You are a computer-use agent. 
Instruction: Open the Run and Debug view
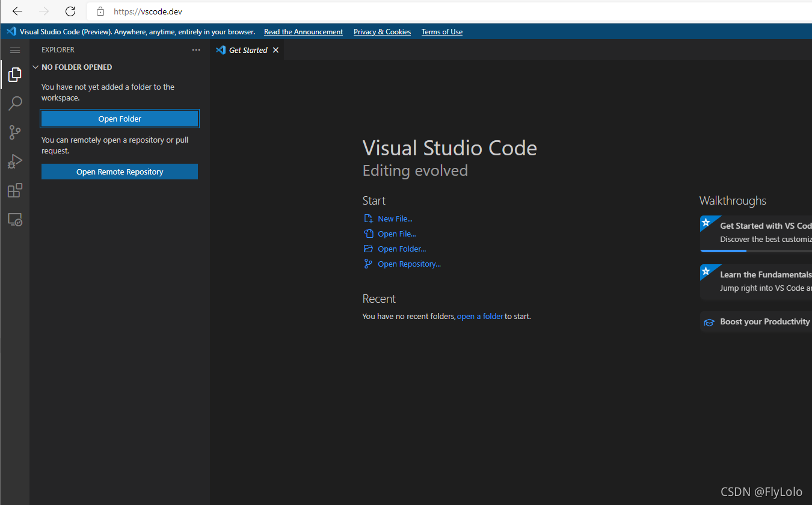point(15,161)
